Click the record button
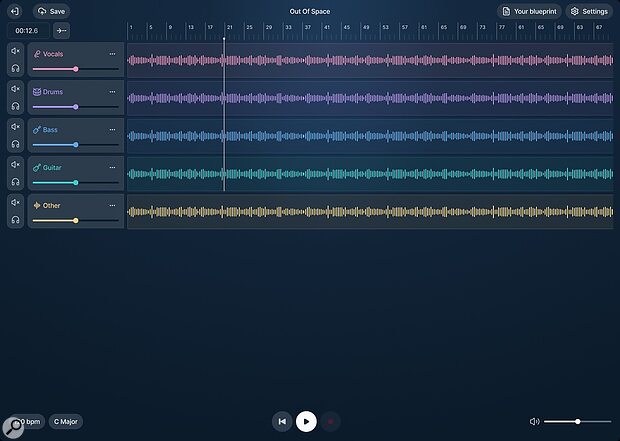 pyautogui.click(x=331, y=422)
